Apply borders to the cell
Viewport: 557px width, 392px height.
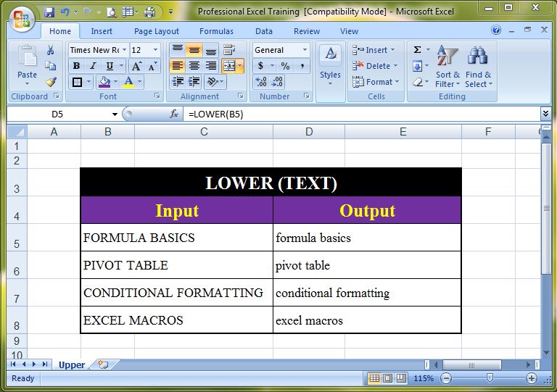click(77, 82)
